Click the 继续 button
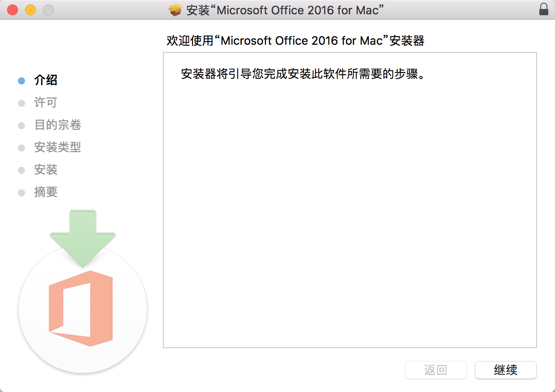 click(505, 370)
